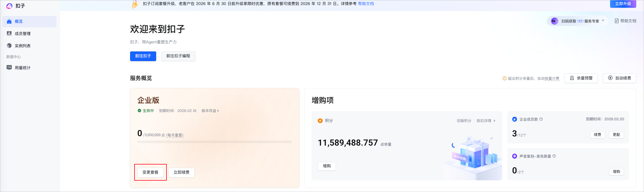Click the 立即续费 button
Viewport: 644px width, 192px height.
click(181, 173)
